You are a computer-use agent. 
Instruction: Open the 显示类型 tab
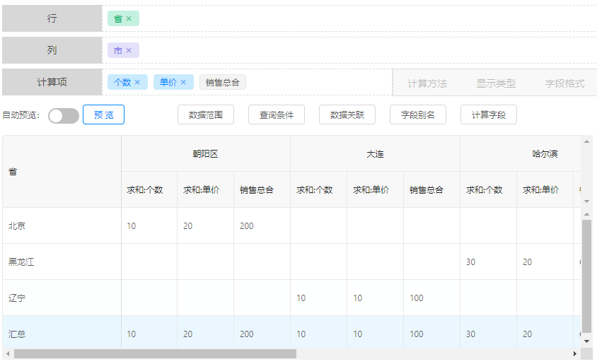click(x=496, y=83)
